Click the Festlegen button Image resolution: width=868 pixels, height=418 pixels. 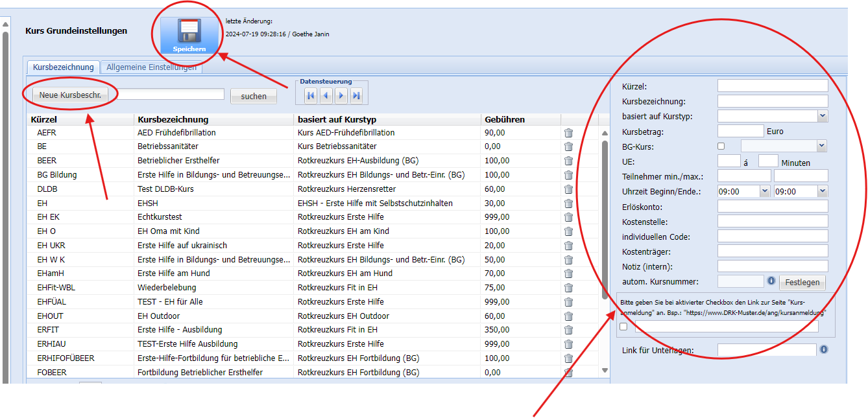(802, 283)
